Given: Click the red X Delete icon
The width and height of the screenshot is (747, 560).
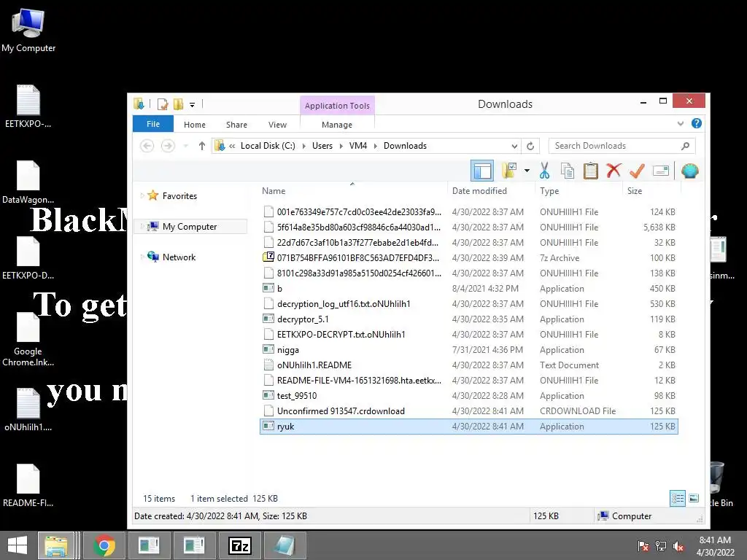Looking at the screenshot, I should pos(614,171).
